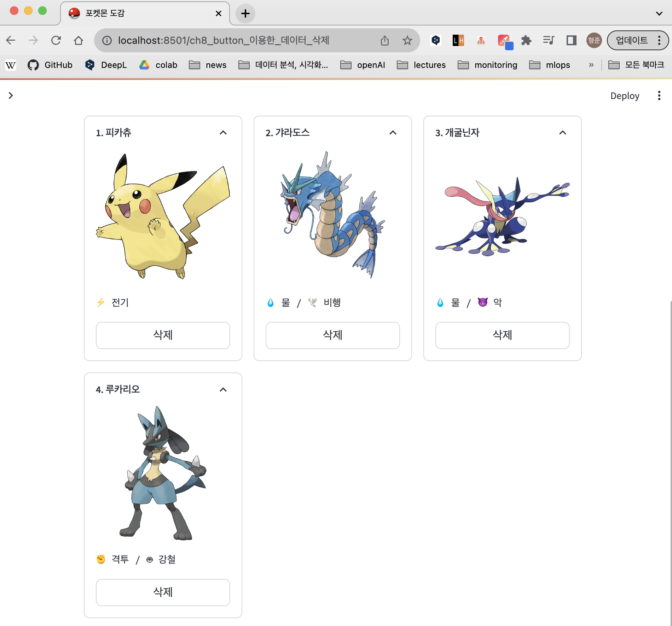Open a new browser tab
672x626 pixels.
245,13
